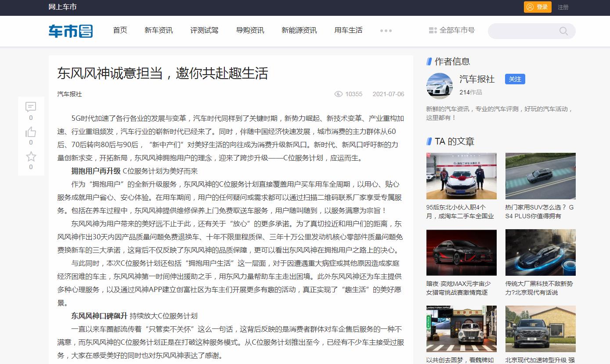Open thumbnail of 以共创去圆梦 article
Screen dimensions: 610x364
click(x=462, y=329)
